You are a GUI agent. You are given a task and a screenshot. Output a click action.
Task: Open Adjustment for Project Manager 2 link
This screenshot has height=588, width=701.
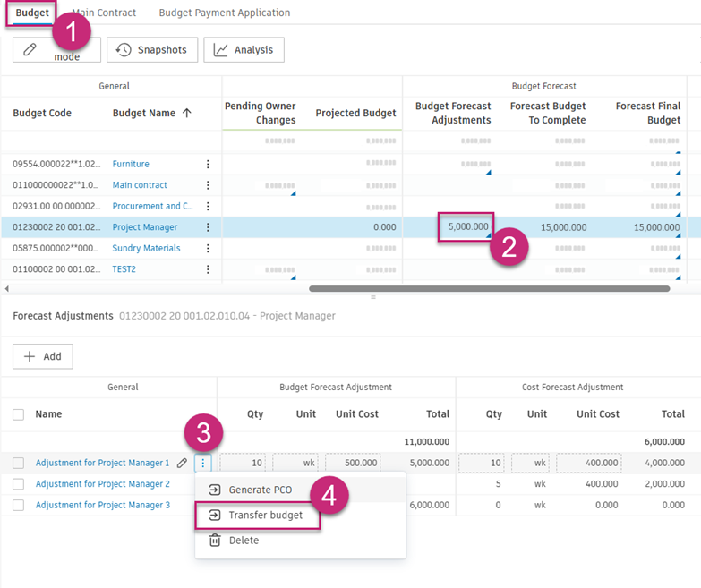pos(102,484)
